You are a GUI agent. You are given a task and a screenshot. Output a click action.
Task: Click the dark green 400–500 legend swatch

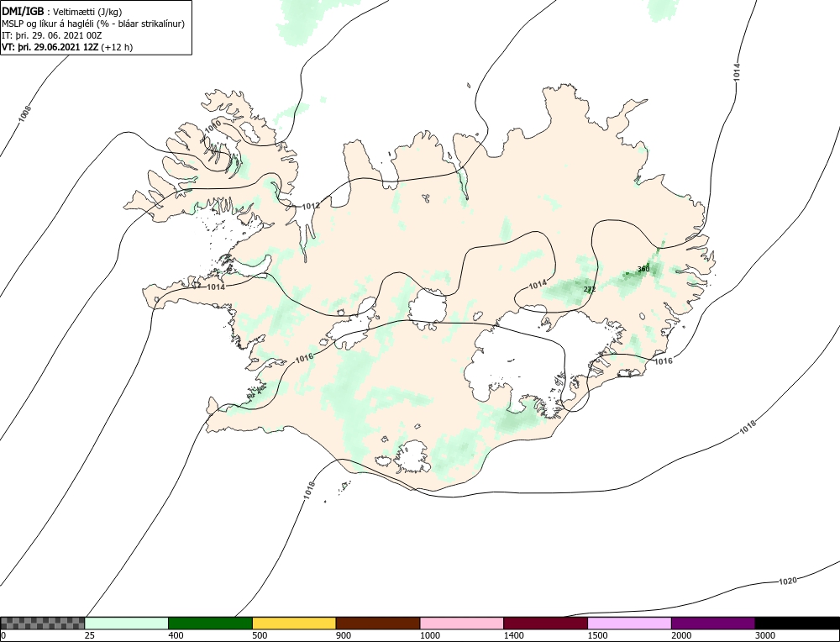[x=210, y=624]
